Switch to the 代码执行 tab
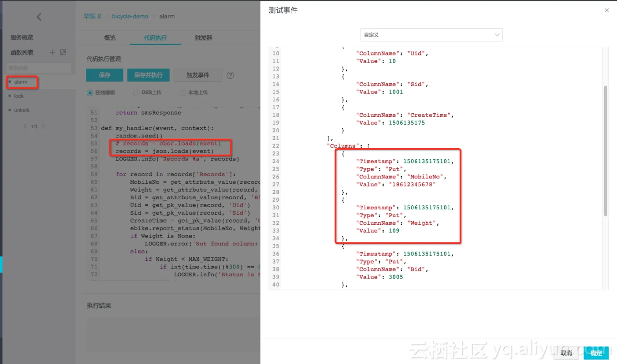Image resolution: width=617 pixels, height=364 pixels. 155,38
